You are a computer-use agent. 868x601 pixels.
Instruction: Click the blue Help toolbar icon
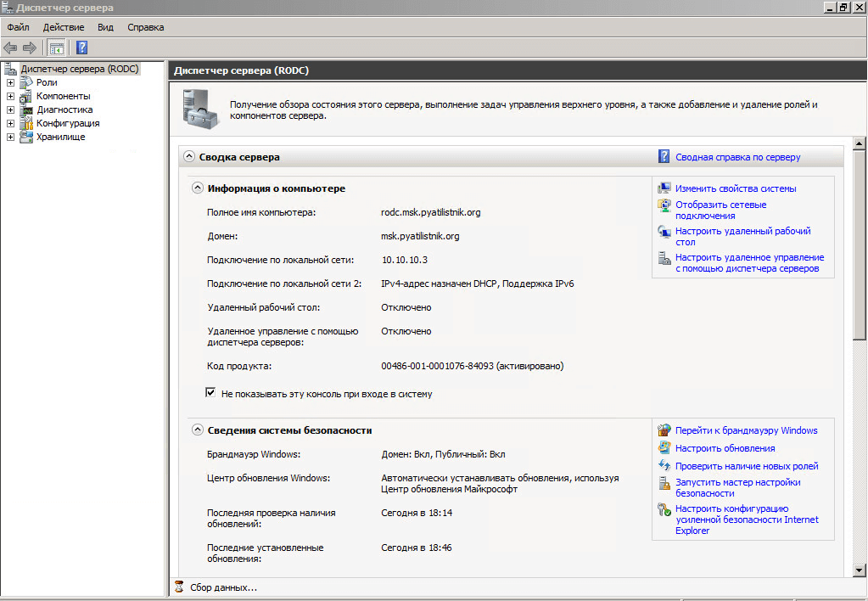pos(82,48)
